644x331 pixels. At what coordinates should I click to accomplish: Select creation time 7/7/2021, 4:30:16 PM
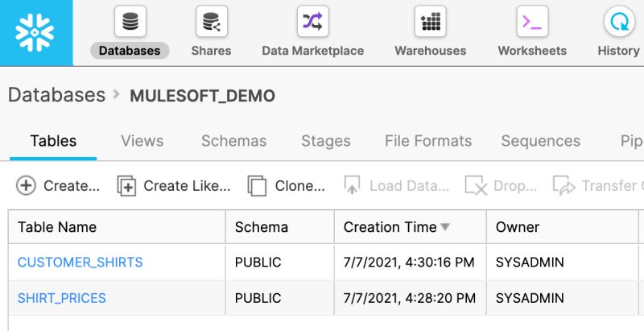point(409,262)
